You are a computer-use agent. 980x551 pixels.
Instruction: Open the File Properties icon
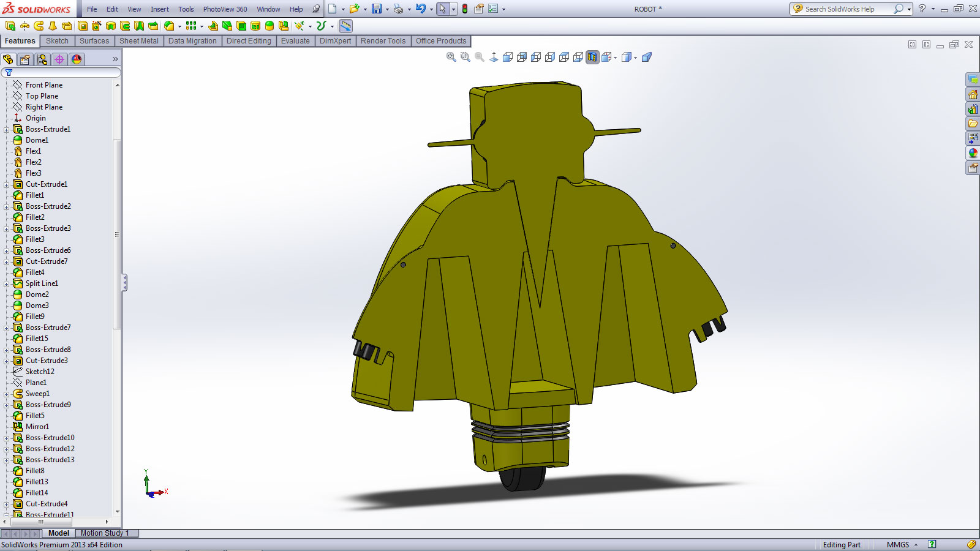479,9
